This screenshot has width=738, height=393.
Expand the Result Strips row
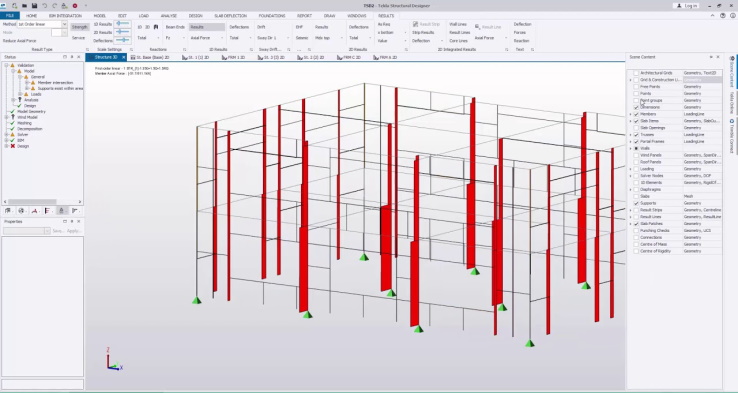click(631, 210)
